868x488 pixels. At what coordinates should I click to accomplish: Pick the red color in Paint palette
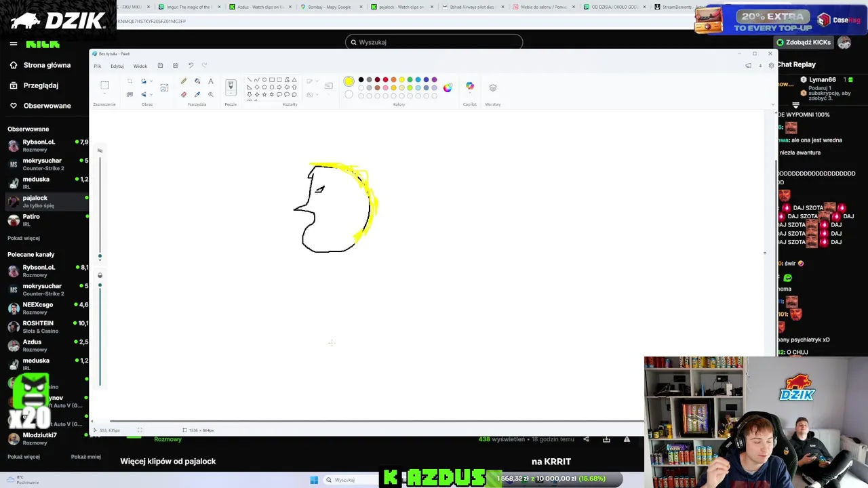coord(385,80)
